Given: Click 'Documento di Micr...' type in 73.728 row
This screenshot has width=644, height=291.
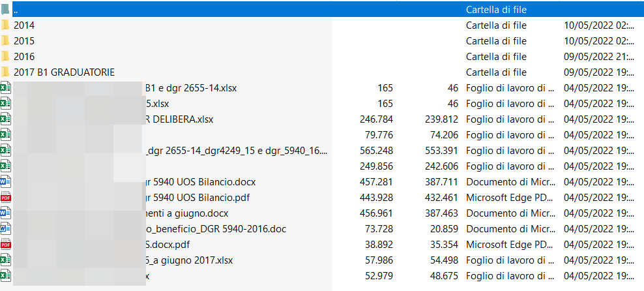Looking at the screenshot, I should coord(509,229).
